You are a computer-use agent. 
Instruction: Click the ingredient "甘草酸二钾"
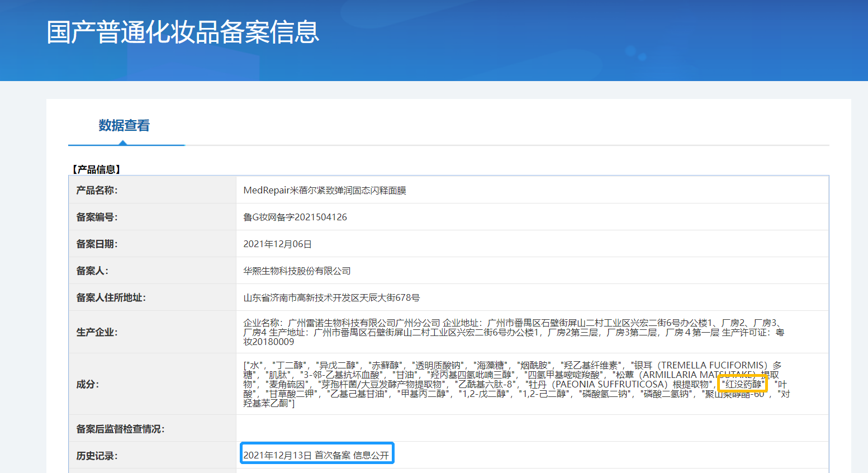(293, 394)
